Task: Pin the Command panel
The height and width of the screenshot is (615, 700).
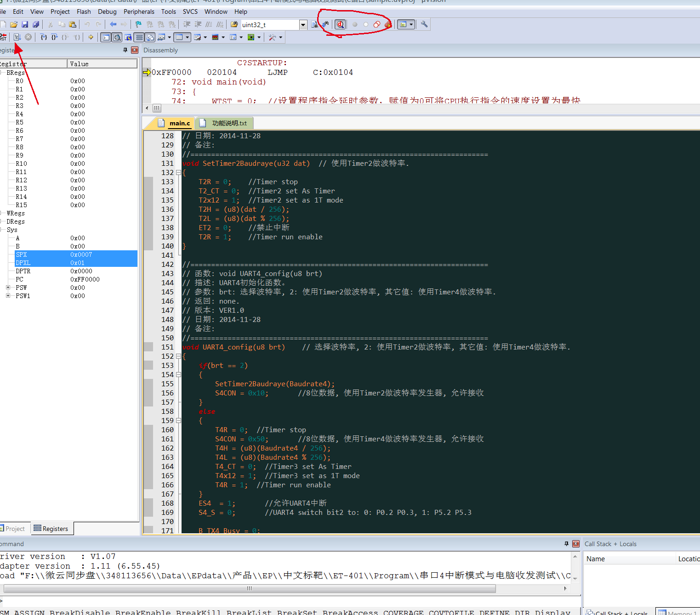Action: pyautogui.click(x=566, y=544)
